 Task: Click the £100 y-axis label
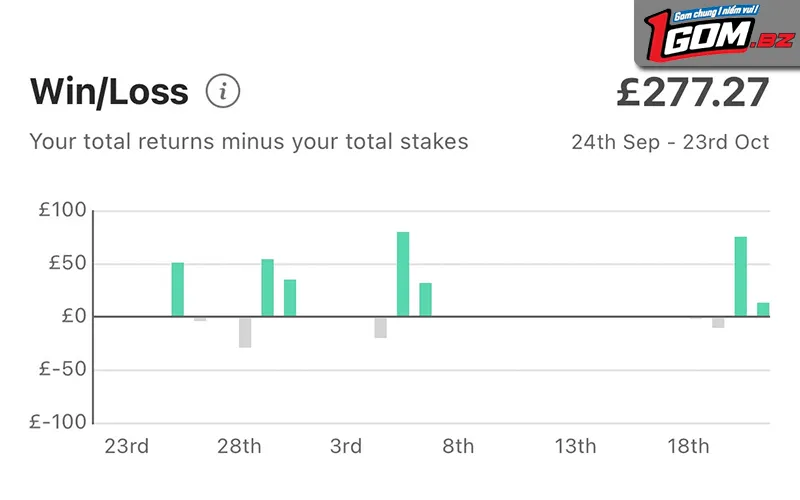pyautogui.click(x=63, y=210)
